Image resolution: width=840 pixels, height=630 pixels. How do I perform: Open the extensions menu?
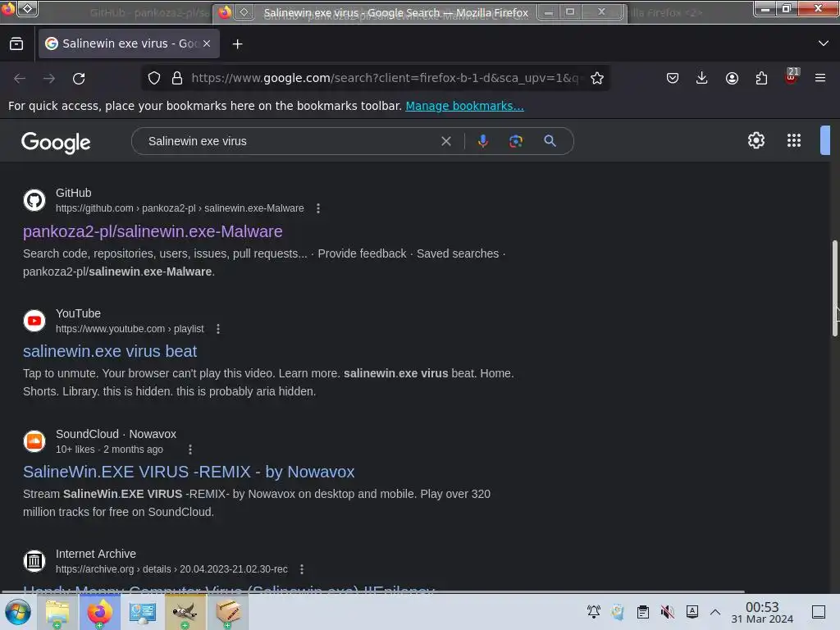click(761, 78)
